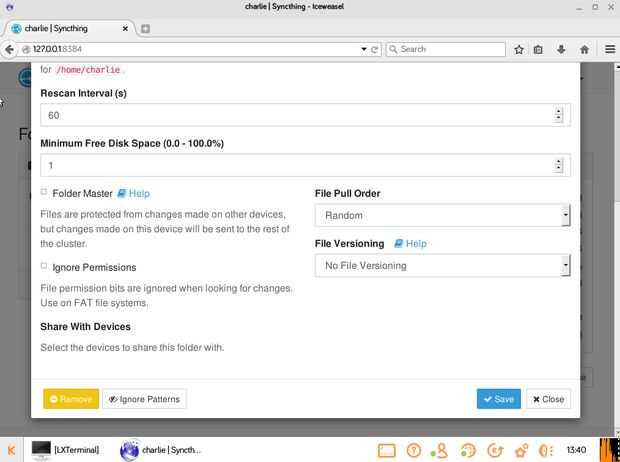Image resolution: width=620 pixels, height=462 pixels.
Task: Click the headset tray icon
Action: pos(468,451)
